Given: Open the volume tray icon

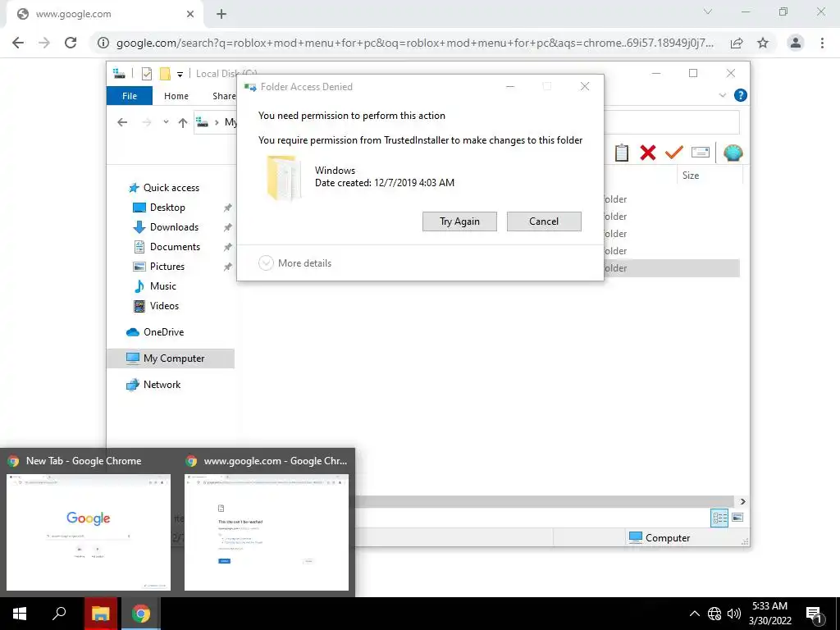Looking at the screenshot, I should tap(734, 614).
